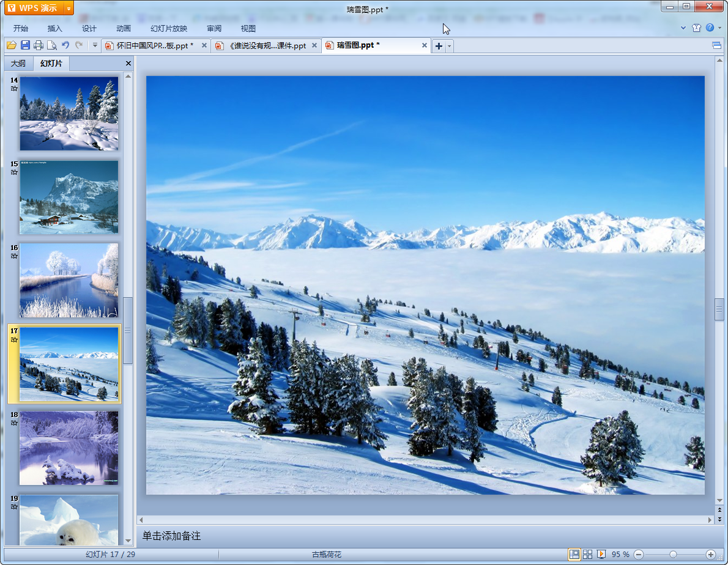Click thumbnail panel scroll down arrow

(x=128, y=541)
